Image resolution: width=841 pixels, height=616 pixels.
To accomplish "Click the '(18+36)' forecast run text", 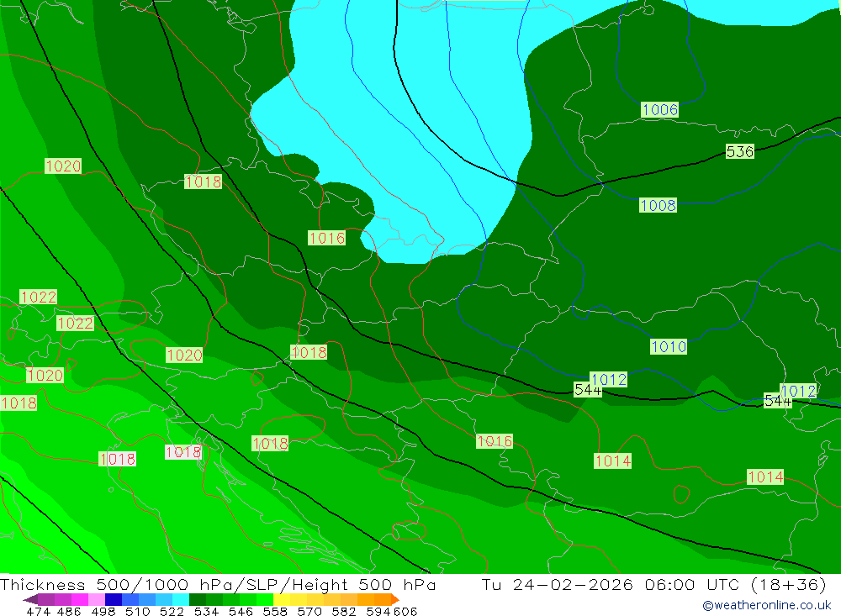I will [x=789, y=584].
